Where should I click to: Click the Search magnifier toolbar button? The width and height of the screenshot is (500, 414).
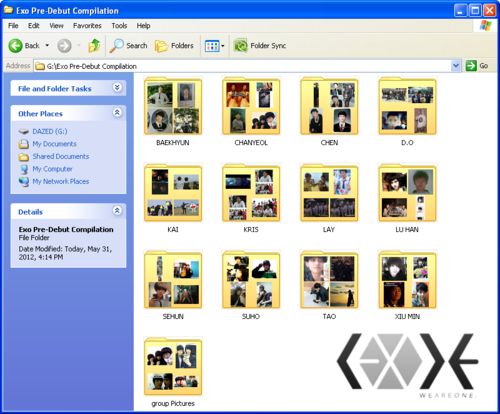pyautogui.click(x=128, y=46)
